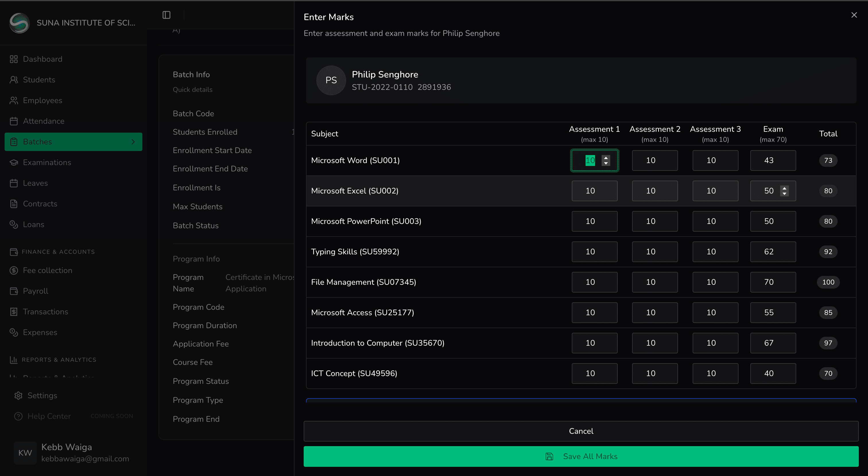The width and height of the screenshot is (868, 476).
Task: Toggle sidebar with the panel icon
Action: (x=166, y=15)
